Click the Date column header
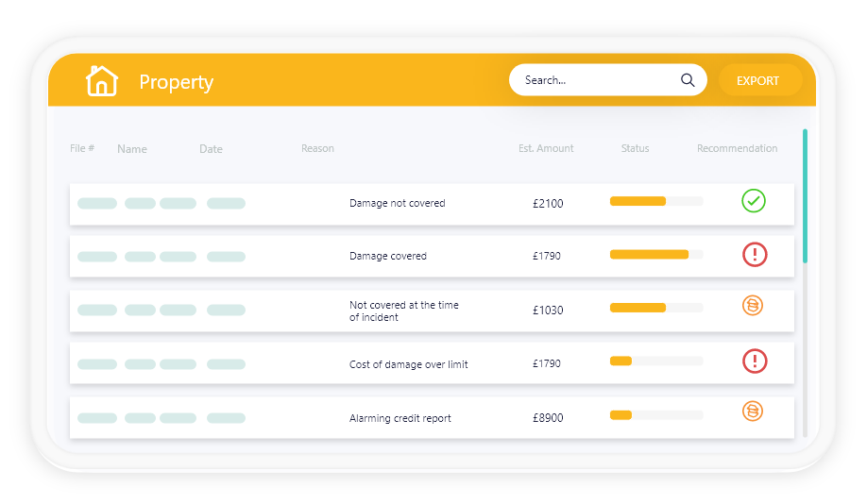867x504 pixels. pyautogui.click(x=211, y=149)
